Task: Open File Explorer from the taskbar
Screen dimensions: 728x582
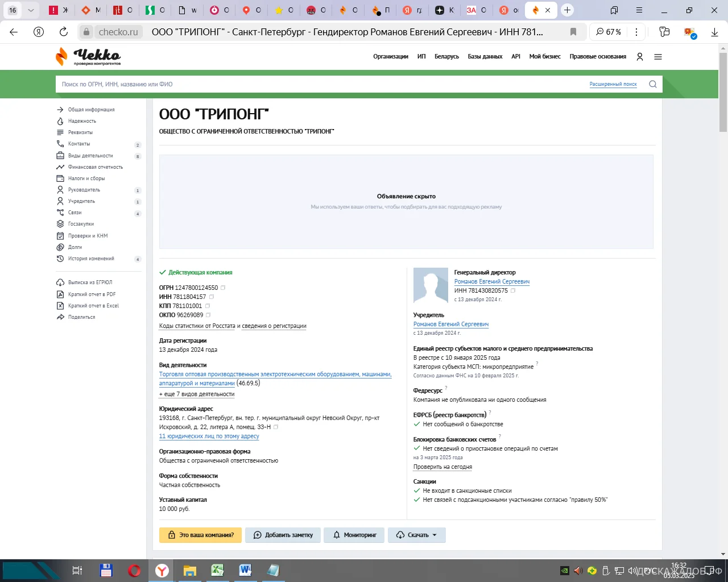Action: pos(190,570)
